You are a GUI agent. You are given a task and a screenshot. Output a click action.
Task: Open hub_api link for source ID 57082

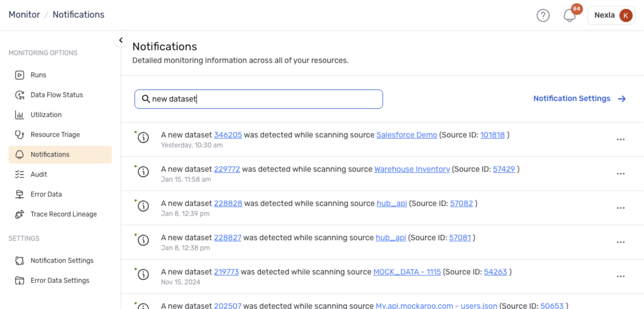[x=391, y=203]
